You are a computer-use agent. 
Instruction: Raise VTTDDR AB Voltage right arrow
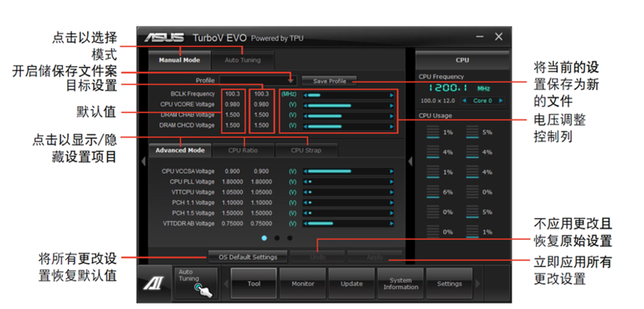pyautogui.click(x=392, y=223)
